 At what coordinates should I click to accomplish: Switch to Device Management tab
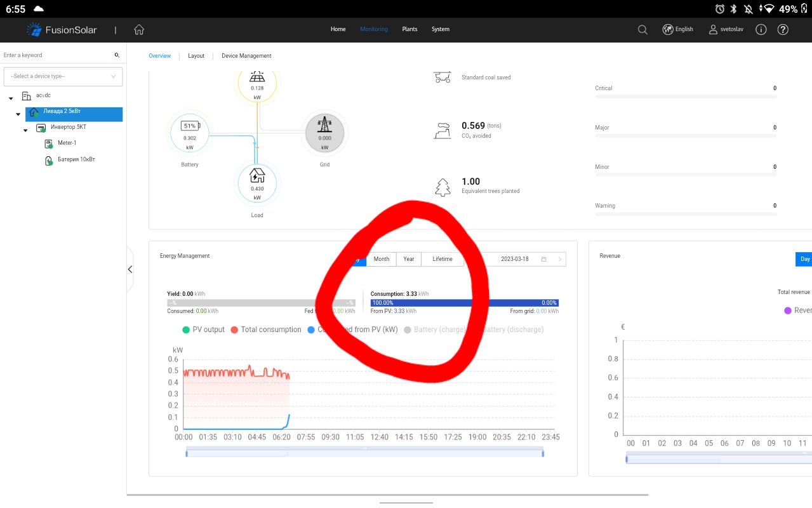(x=246, y=56)
